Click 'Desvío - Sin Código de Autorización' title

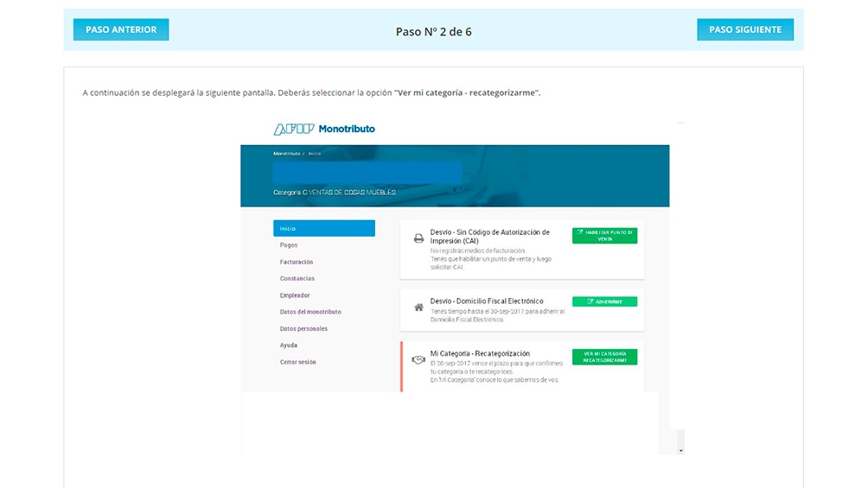(x=490, y=237)
